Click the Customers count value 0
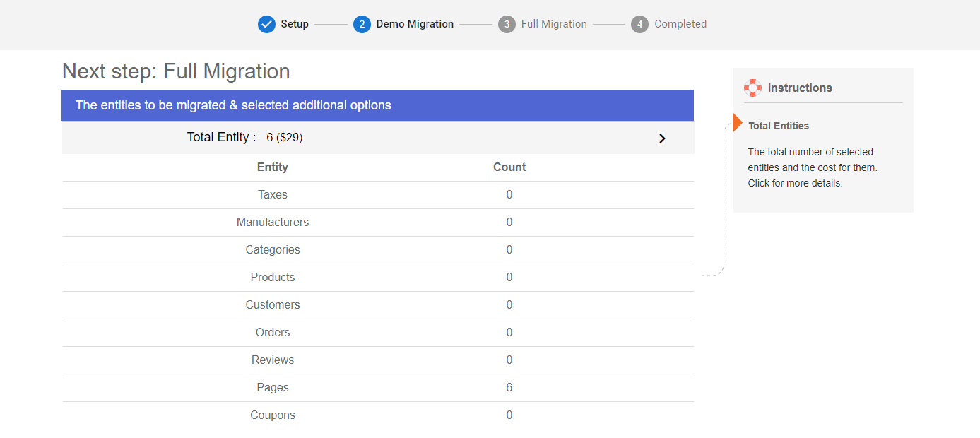 pyautogui.click(x=509, y=305)
